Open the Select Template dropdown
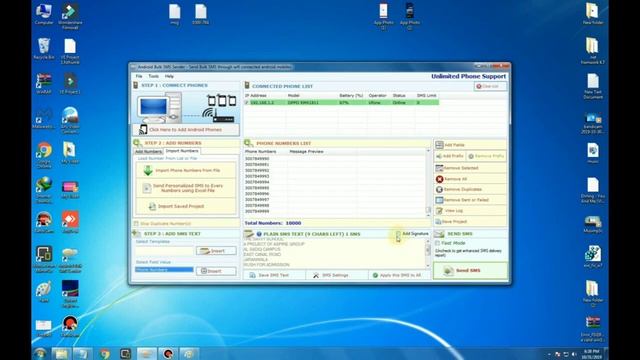This screenshot has height=360, width=640. tap(164, 251)
